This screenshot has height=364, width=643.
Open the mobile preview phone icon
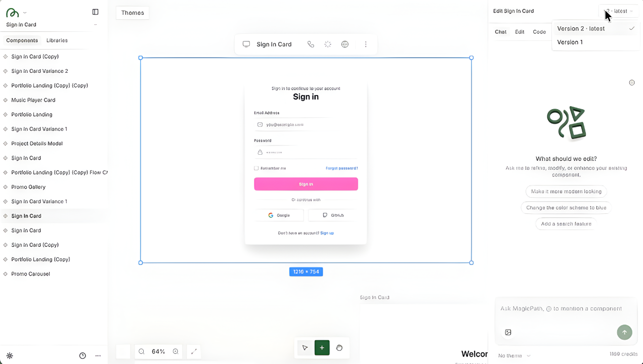click(x=311, y=44)
